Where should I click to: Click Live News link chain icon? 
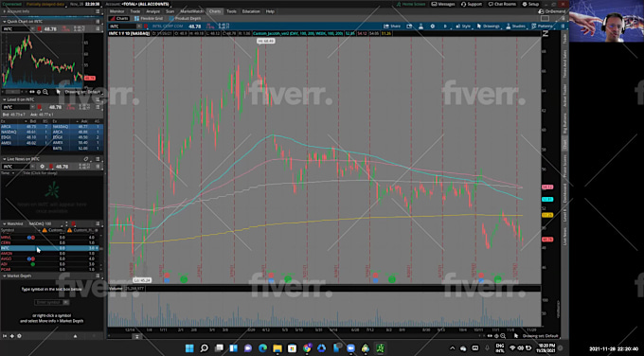86,159
